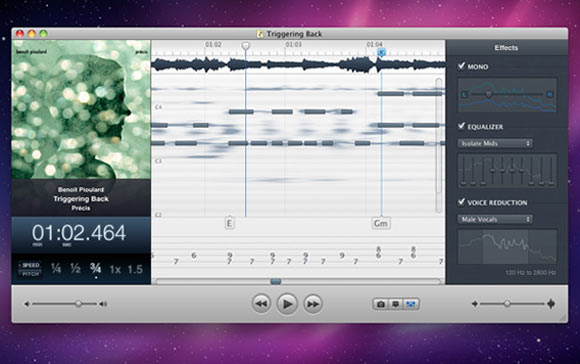
Task: Click the small zoom-out icon
Action: (475, 304)
